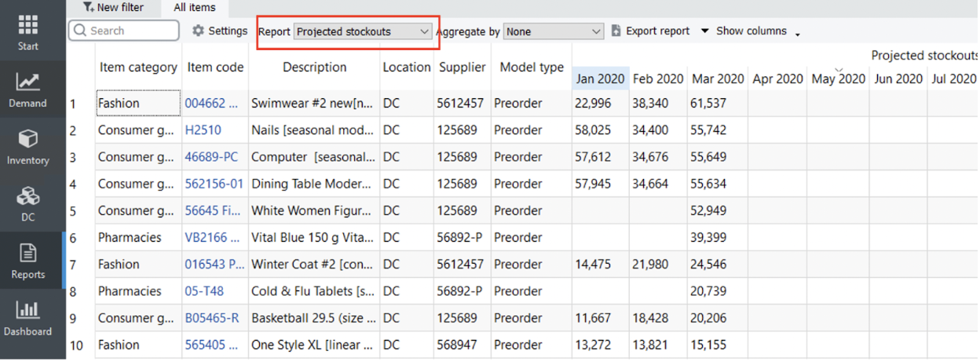The height and width of the screenshot is (361, 980).
Task: Click the Settings gear icon
Action: 198,31
